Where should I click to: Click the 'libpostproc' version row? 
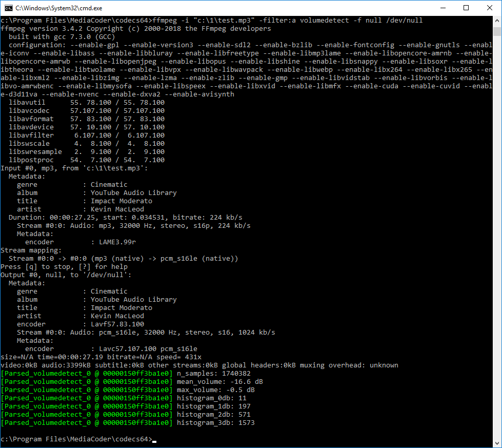(87, 160)
